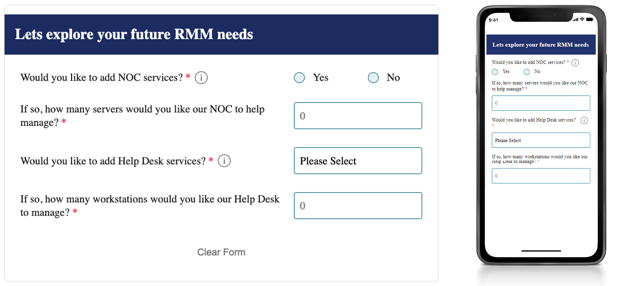Viewport: 644px width, 286px height.
Task: Open Help Desk 'Please Select' dropdown on desktop
Action: click(x=358, y=161)
